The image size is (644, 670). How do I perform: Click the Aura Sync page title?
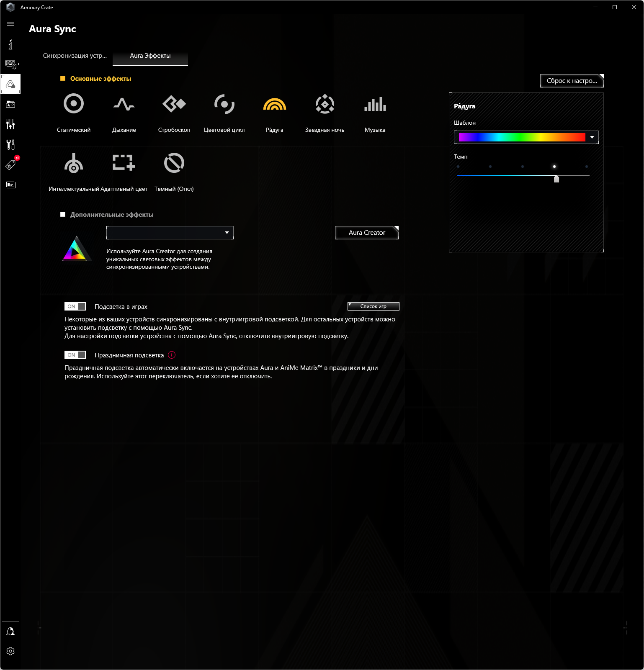pyautogui.click(x=53, y=29)
